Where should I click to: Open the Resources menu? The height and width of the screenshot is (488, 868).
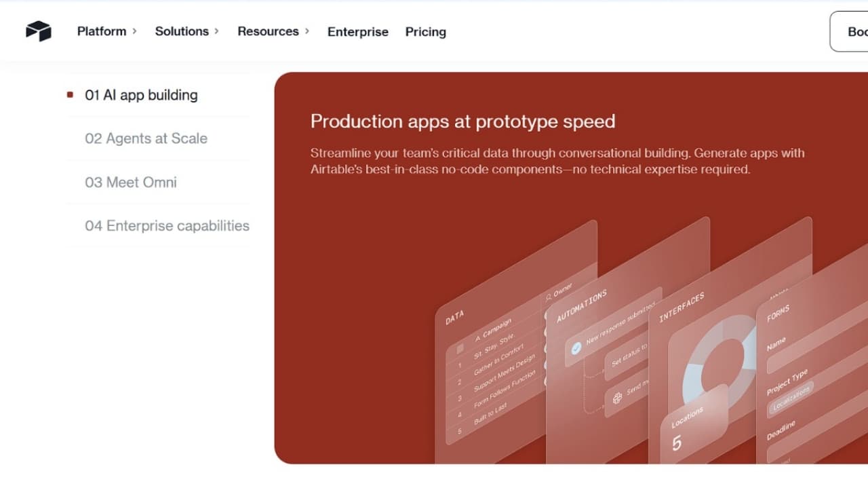click(x=268, y=31)
